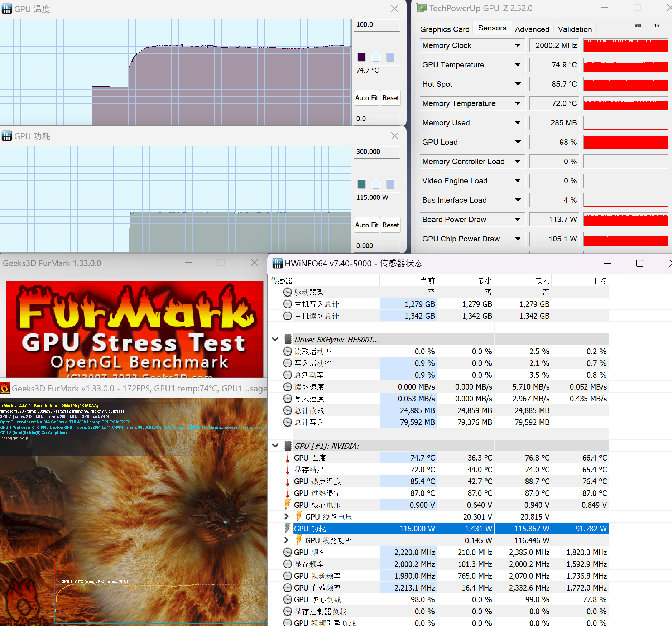
Task: Open the GPU Chip Power Draw dropdown
Action: pyautogui.click(x=518, y=239)
